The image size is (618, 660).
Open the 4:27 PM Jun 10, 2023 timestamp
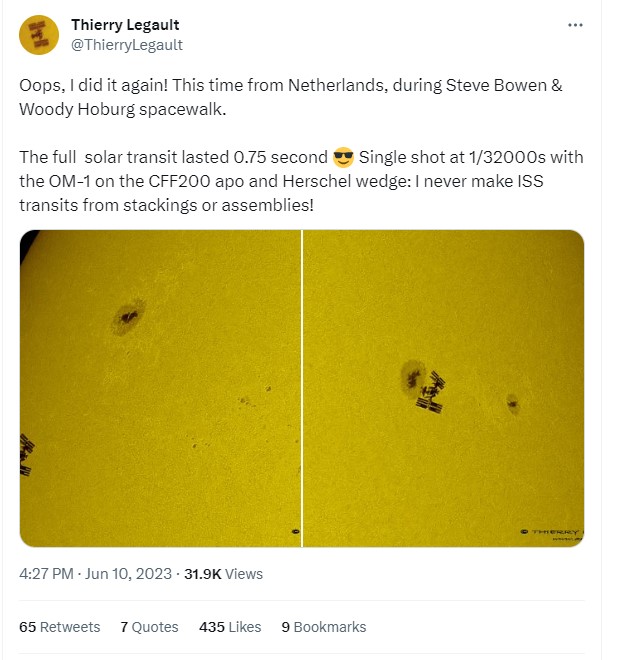tap(96, 574)
